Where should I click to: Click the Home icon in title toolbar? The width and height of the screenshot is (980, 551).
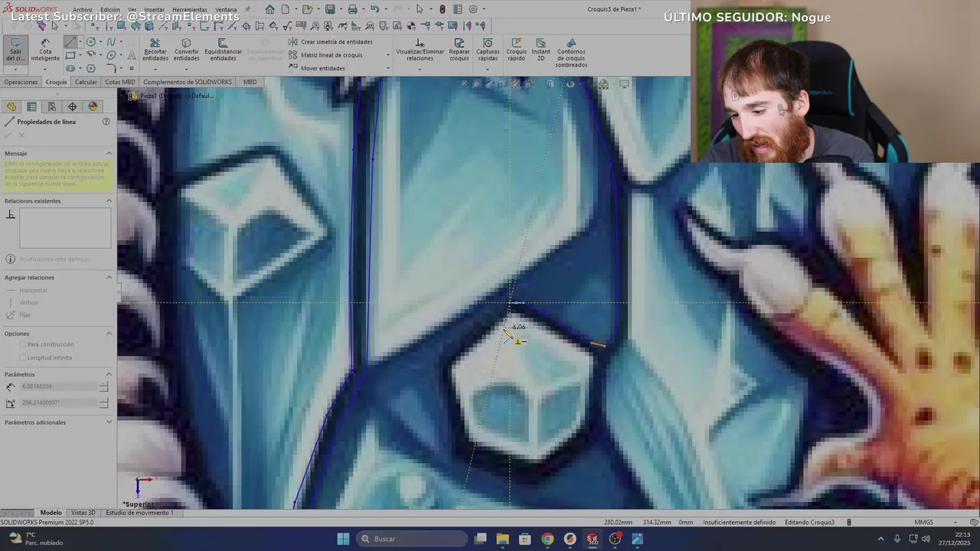(x=269, y=9)
